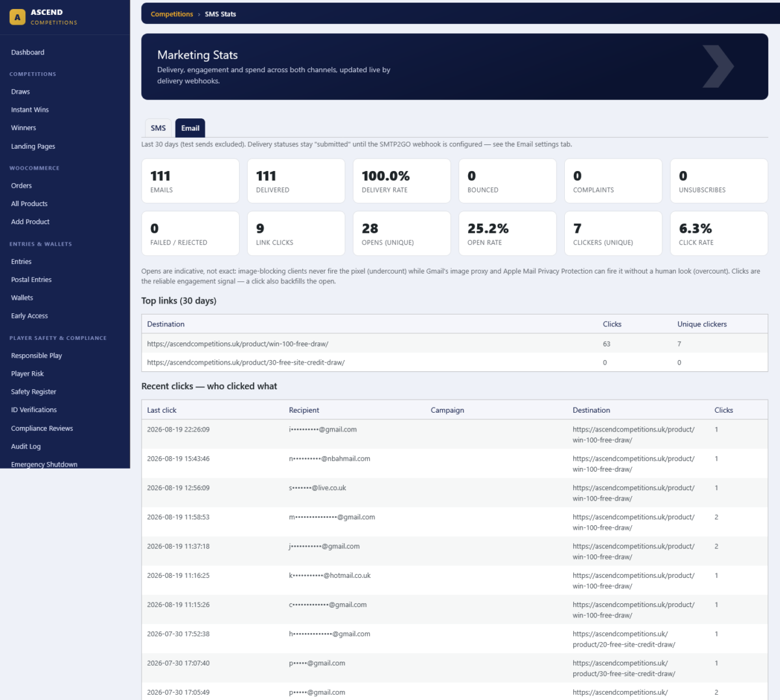
Task: Click the win-100-free-draw link in Top links
Action: [238, 344]
